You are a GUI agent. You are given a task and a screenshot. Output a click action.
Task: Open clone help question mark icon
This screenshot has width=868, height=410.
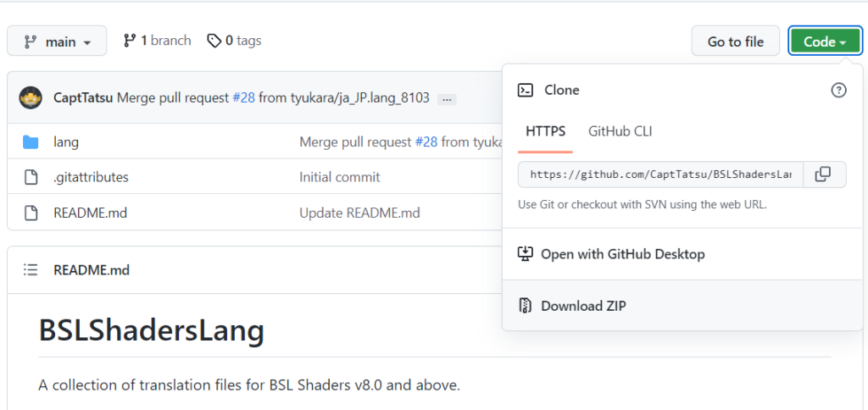838,90
